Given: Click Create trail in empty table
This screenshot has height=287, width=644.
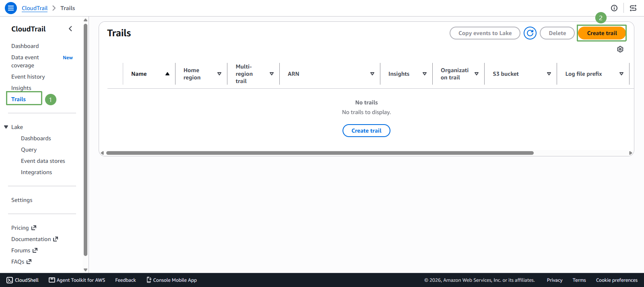Looking at the screenshot, I should tap(366, 131).
